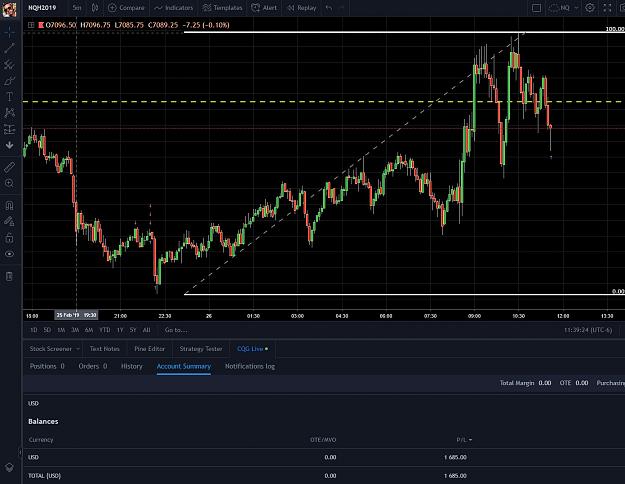Select the arrow down icon tool

[10, 145]
